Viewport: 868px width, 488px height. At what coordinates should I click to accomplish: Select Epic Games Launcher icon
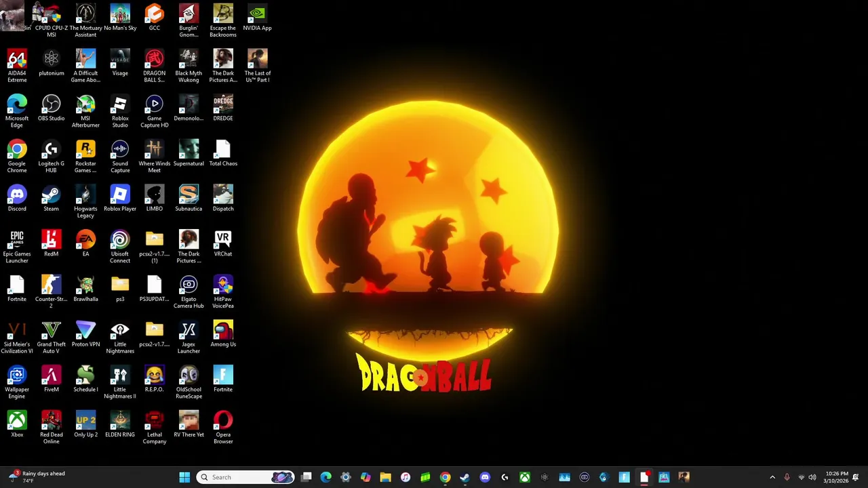coord(17,247)
